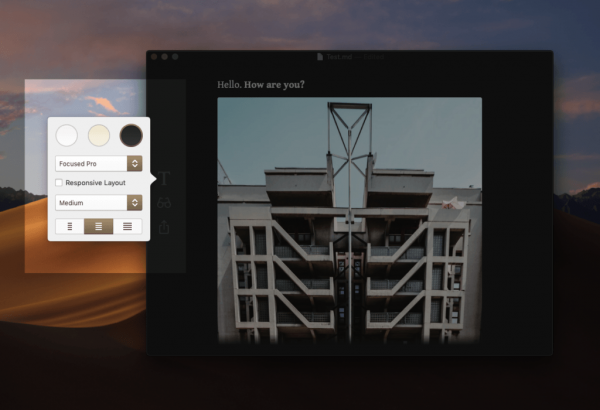600x410 pixels.
Task: Open the Medium text size dropdown
Action: [99, 203]
